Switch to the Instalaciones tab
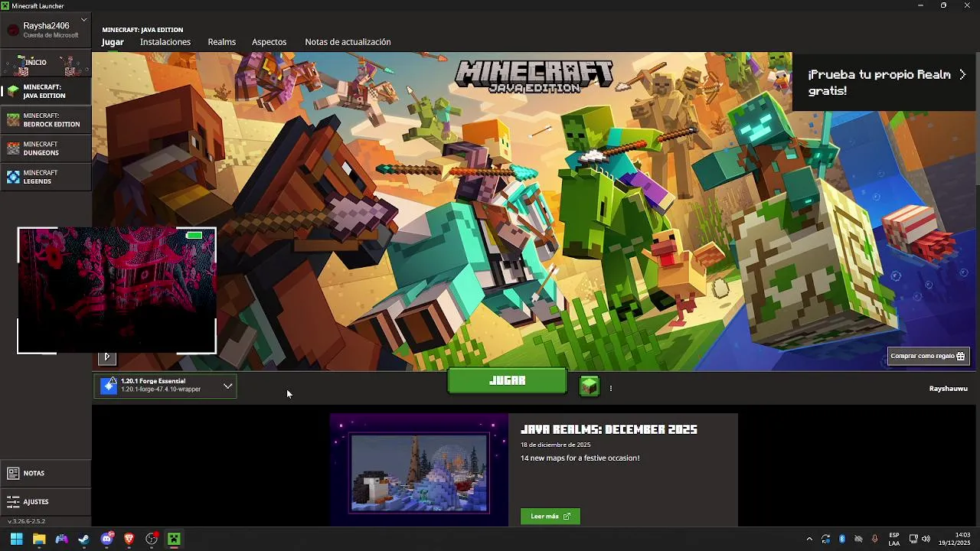Screen dimensions: 980x551 (165, 42)
